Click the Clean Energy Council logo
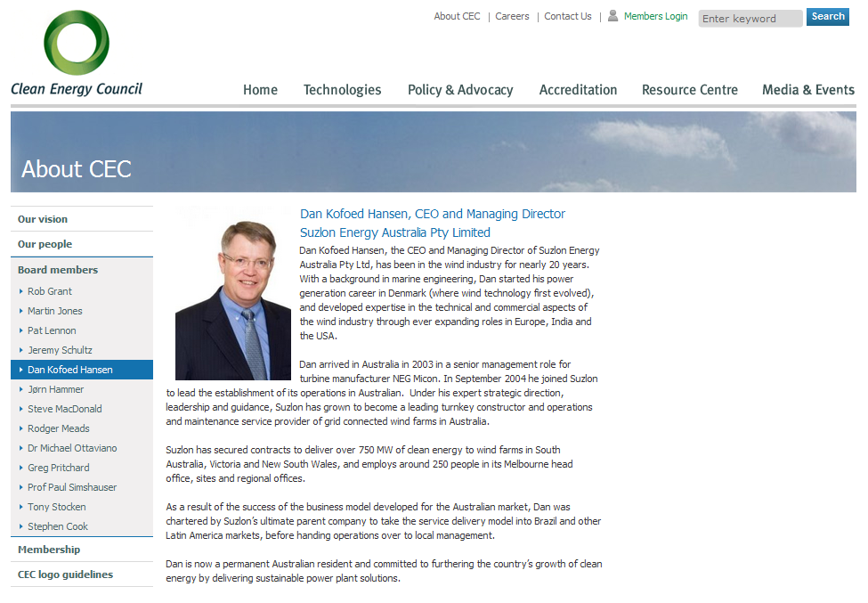The width and height of the screenshot is (868, 603). click(77, 53)
